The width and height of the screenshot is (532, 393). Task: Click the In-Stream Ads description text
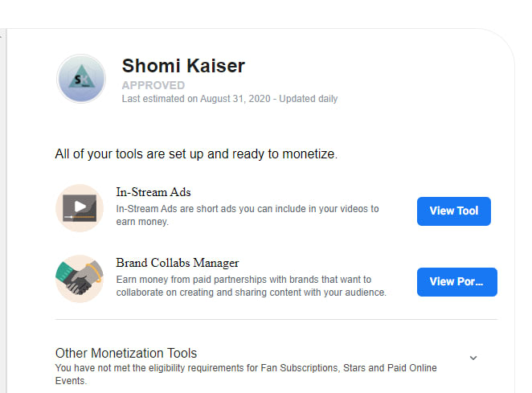click(x=247, y=215)
